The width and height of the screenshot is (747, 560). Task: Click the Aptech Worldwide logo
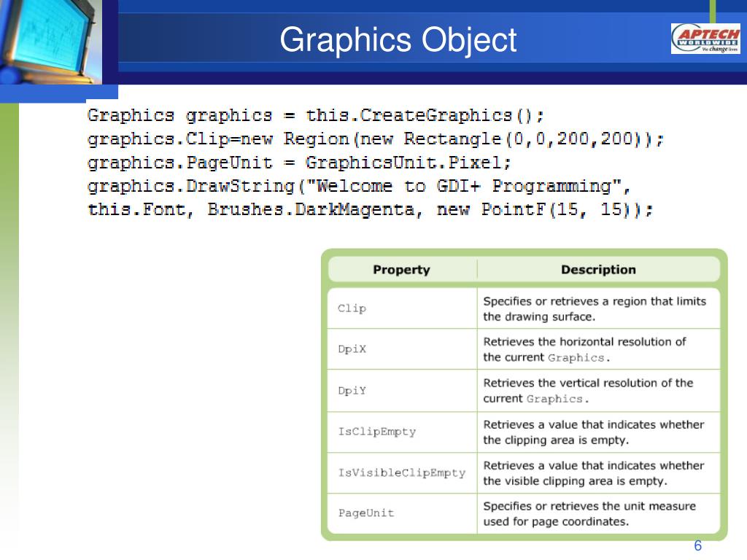705,39
